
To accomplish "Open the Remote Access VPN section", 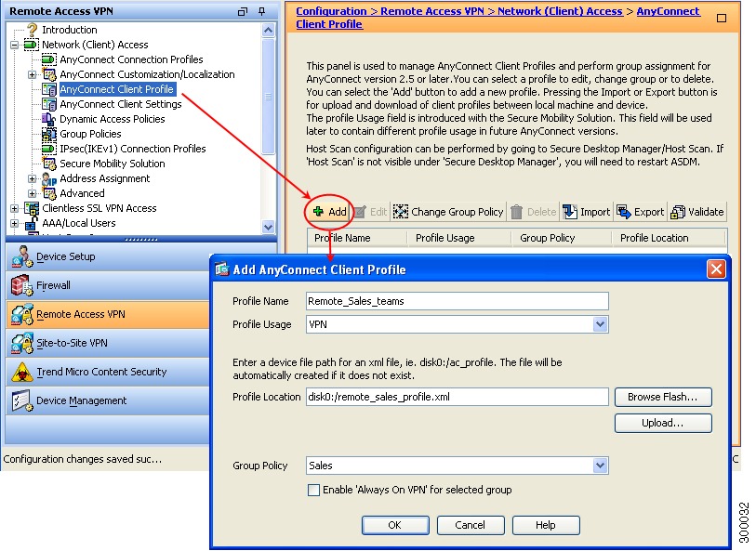I will pyautogui.click(x=108, y=314).
